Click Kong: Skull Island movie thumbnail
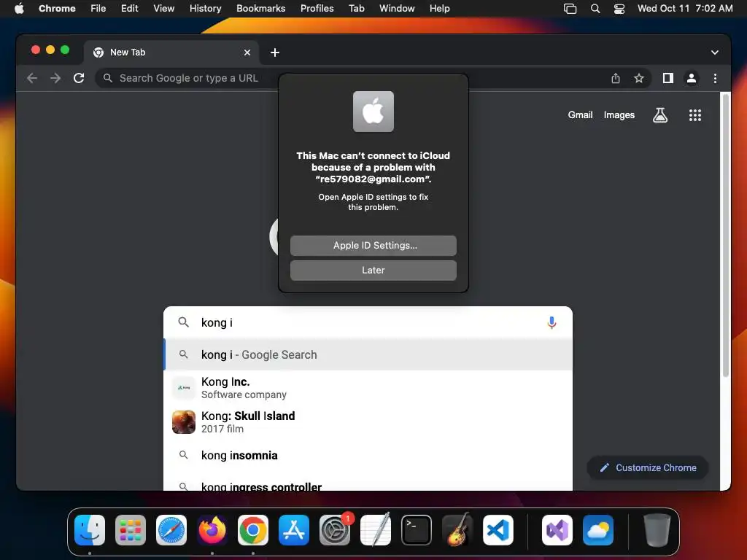Image resolution: width=747 pixels, height=560 pixels. 183,422
